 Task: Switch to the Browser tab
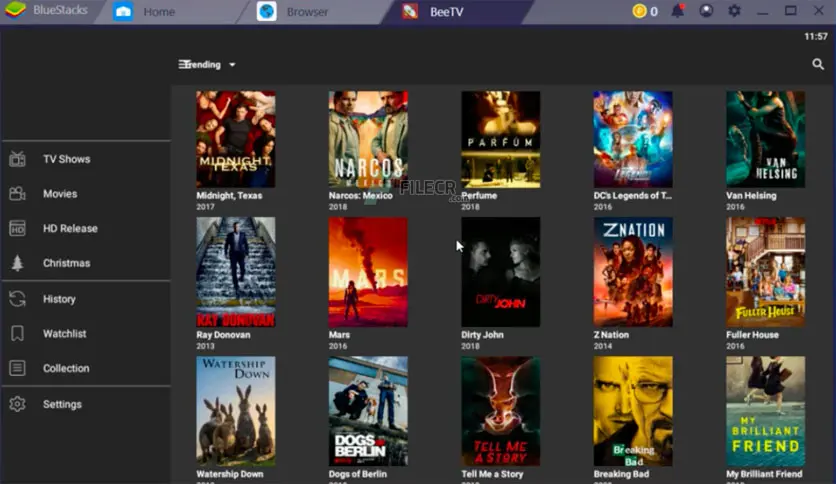[307, 12]
